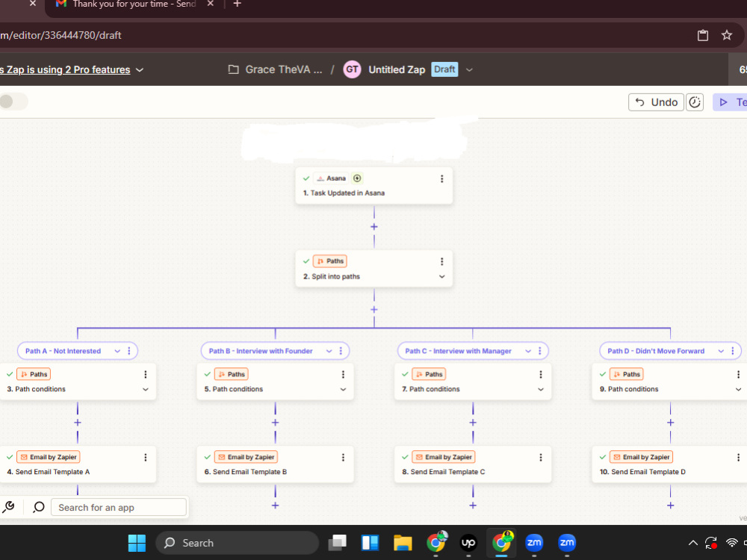
Task: Open three-dot menu on step 3 Path conditions
Action: coord(146,375)
